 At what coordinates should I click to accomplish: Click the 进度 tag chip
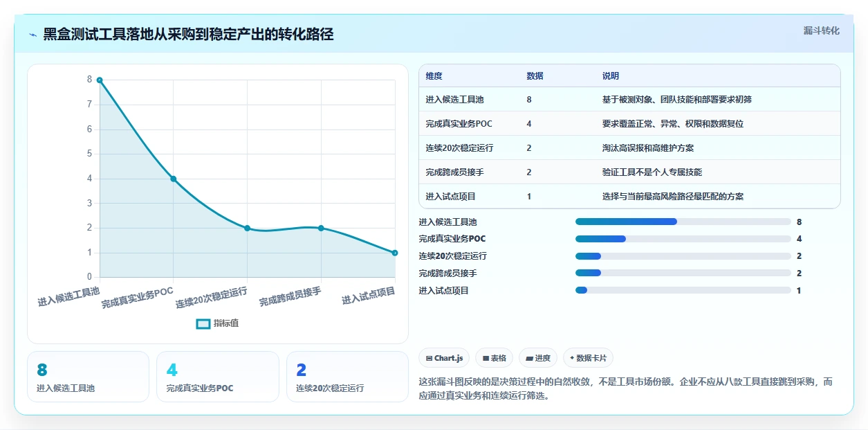(538, 358)
